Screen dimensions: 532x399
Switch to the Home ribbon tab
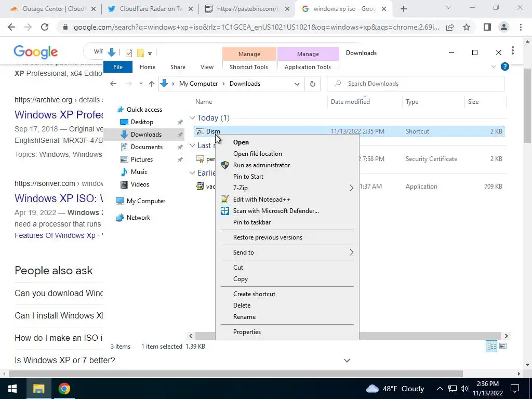tap(147, 67)
